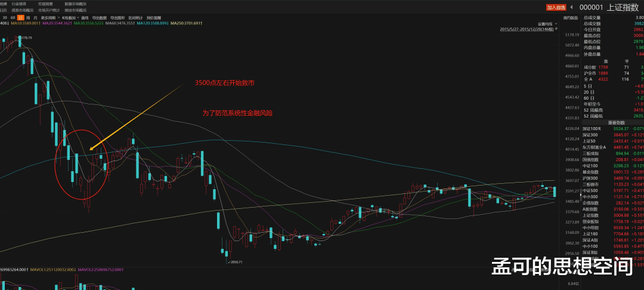
Task: Select the 深证100R index row
Action: point(613,129)
